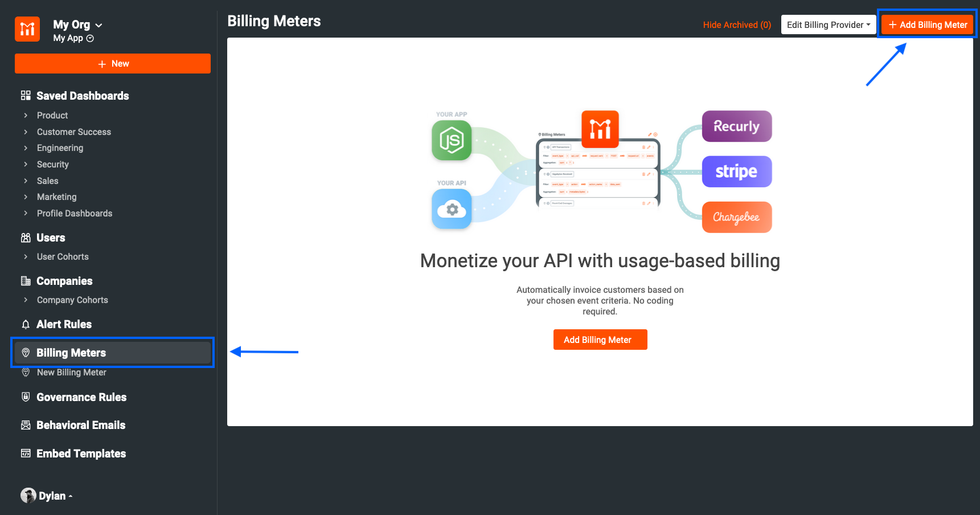Click the Moesif logo icon
The height and width of the screenshot is (515, 980).
[x=27, y=29]
